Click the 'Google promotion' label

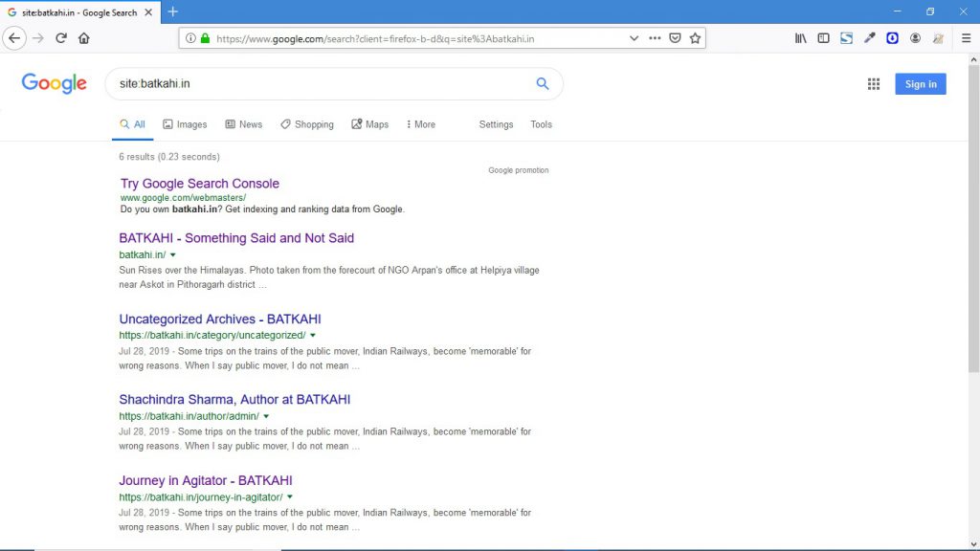[x=518, y=170]
